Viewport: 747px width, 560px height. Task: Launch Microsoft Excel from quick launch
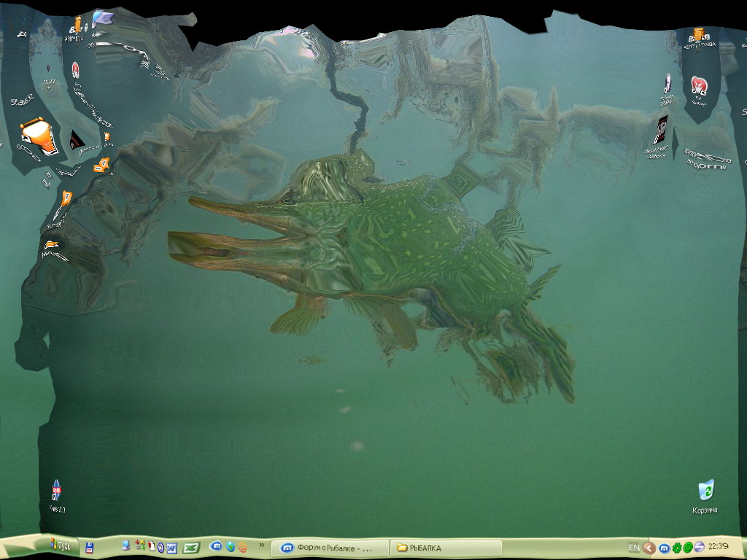tap(190, 547)
